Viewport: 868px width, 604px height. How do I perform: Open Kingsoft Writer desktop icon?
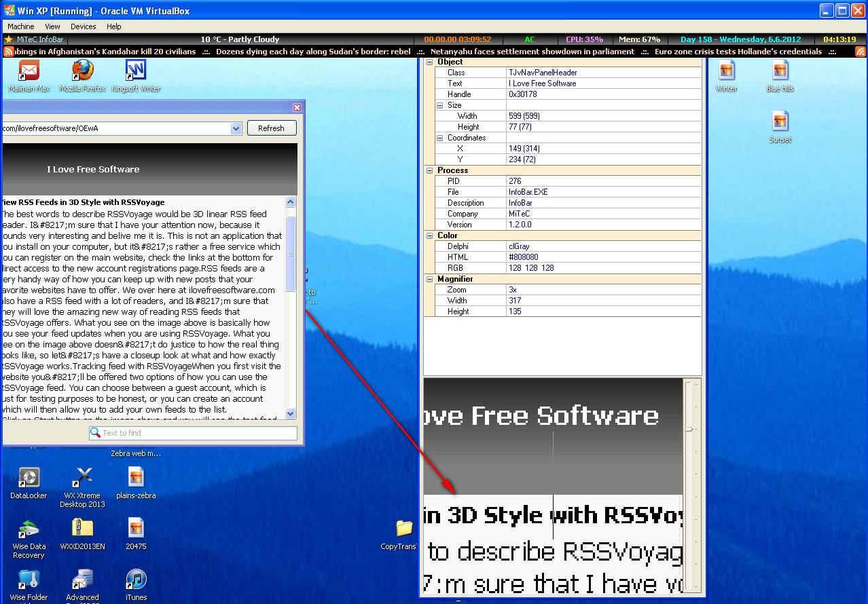[136, 71]
